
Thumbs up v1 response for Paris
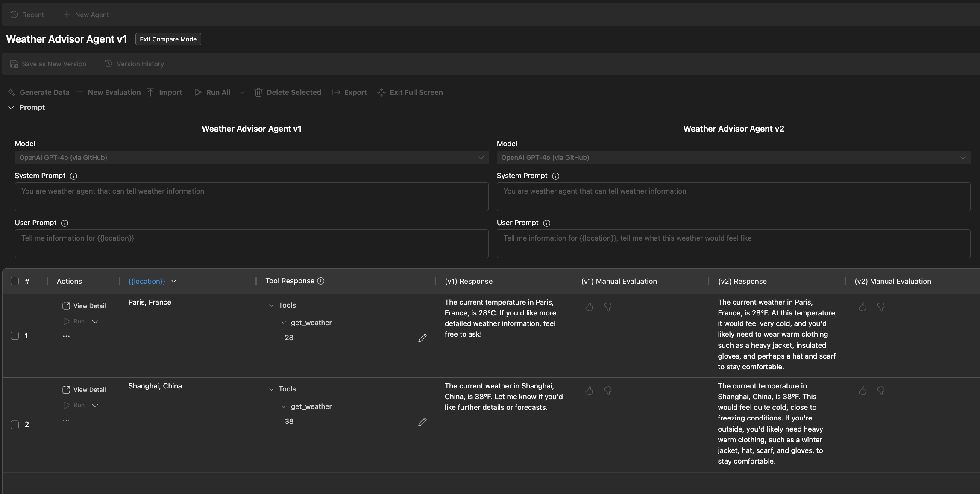tap(589, 307)
